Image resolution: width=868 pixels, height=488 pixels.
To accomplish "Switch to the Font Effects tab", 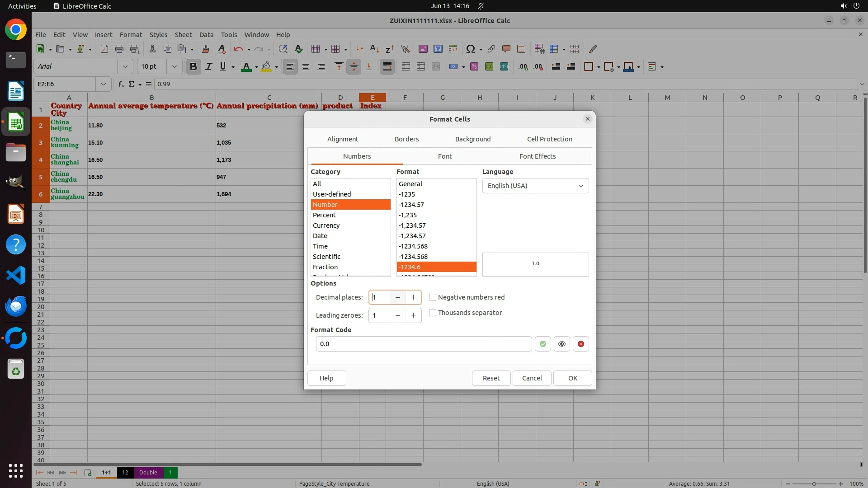I will coord(537,156).
